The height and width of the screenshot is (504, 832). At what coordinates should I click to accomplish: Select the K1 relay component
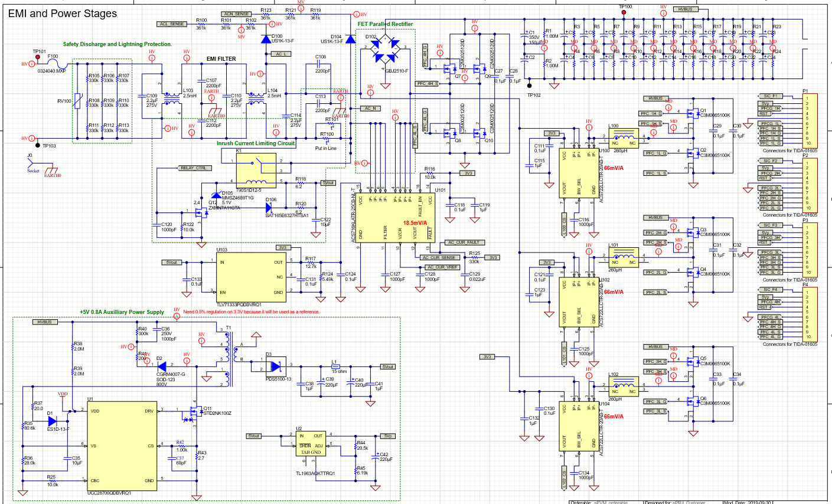tap(256, 169)
